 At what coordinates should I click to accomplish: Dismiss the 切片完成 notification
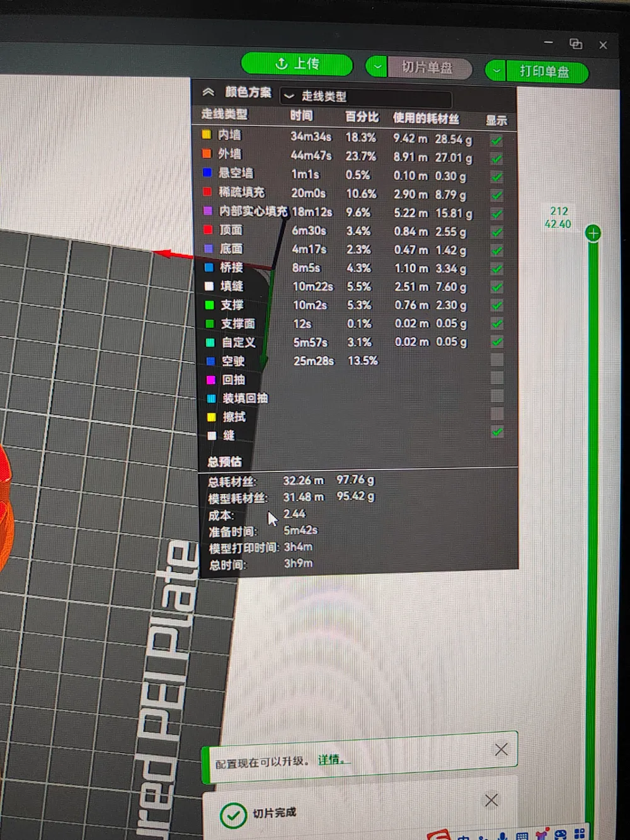tap(491, 800)
